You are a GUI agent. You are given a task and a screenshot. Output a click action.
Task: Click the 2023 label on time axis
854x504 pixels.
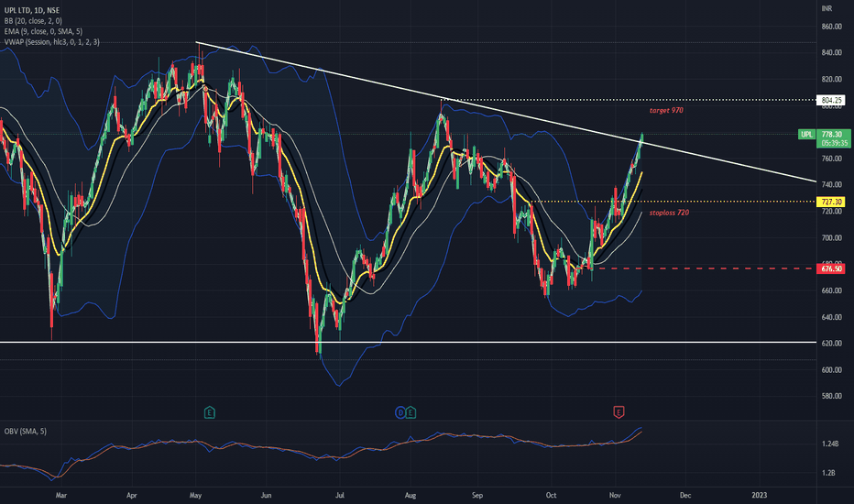pos(759,495)
